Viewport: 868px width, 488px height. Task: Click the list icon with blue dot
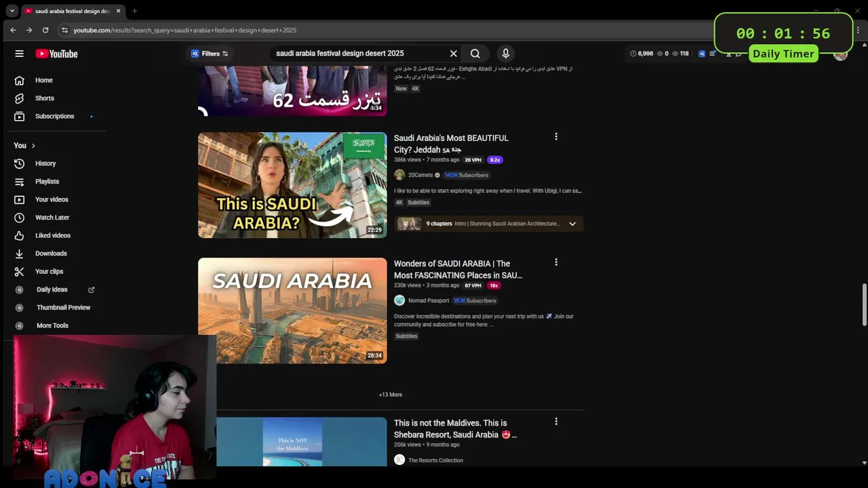click(x=712, y=54)
